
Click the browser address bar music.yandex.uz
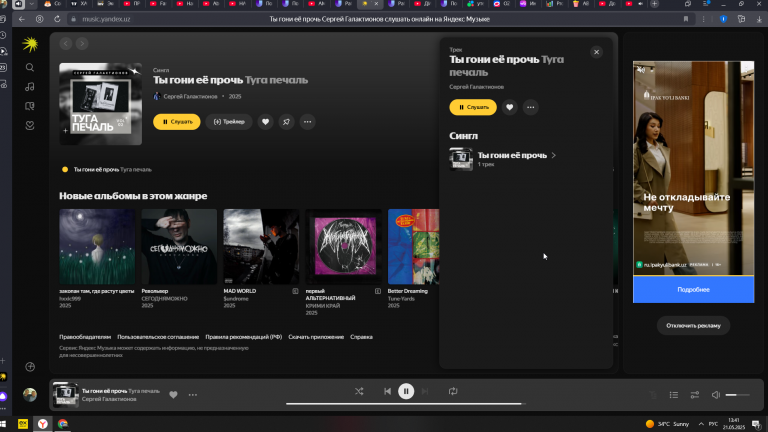(x=106, y=19)
